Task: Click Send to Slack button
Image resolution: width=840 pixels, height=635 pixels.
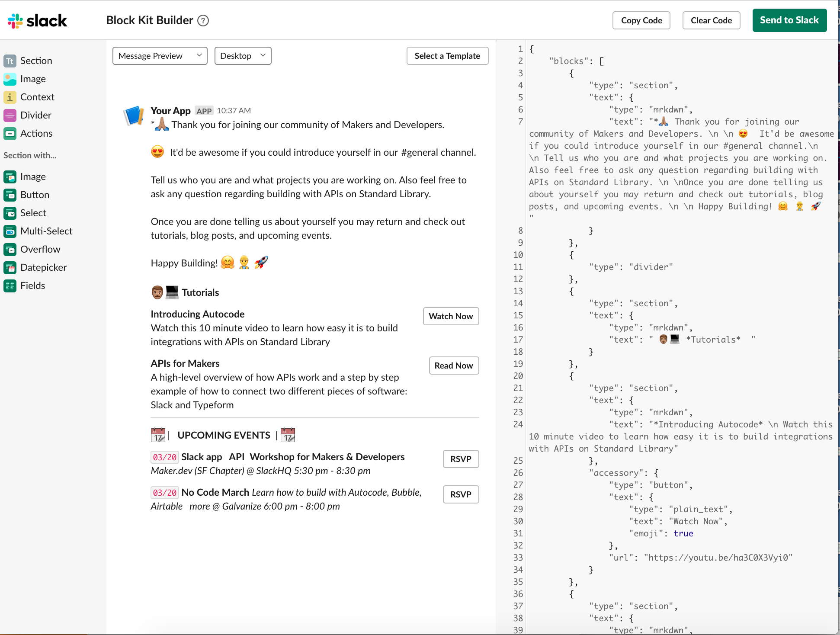Action: [789, 20]
